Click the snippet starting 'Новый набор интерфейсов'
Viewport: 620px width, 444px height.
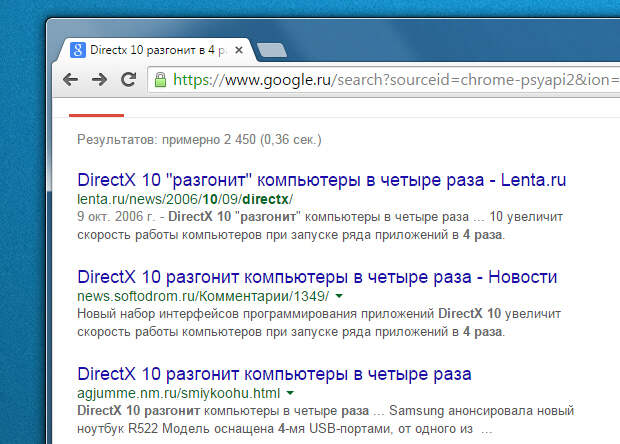319,323
